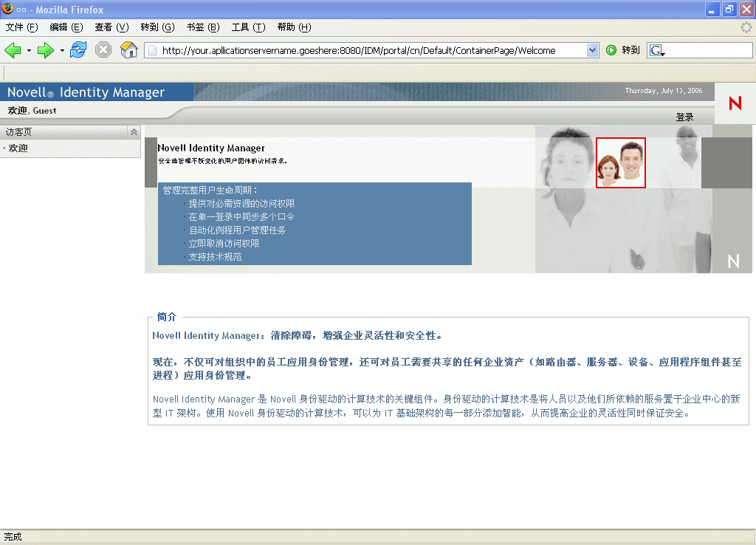
Task: Reload the current page
Action: click(x=78, y=49)
